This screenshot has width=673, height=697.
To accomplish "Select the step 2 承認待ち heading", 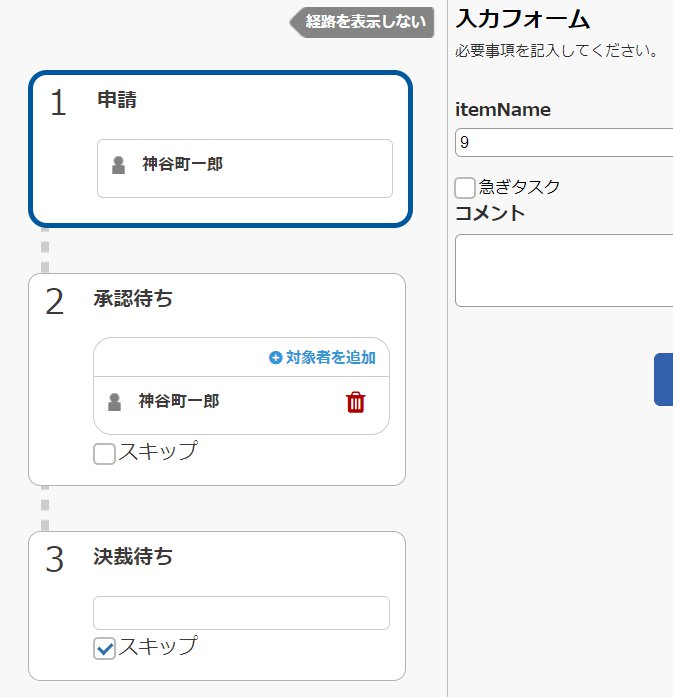I will pos(133,298).
